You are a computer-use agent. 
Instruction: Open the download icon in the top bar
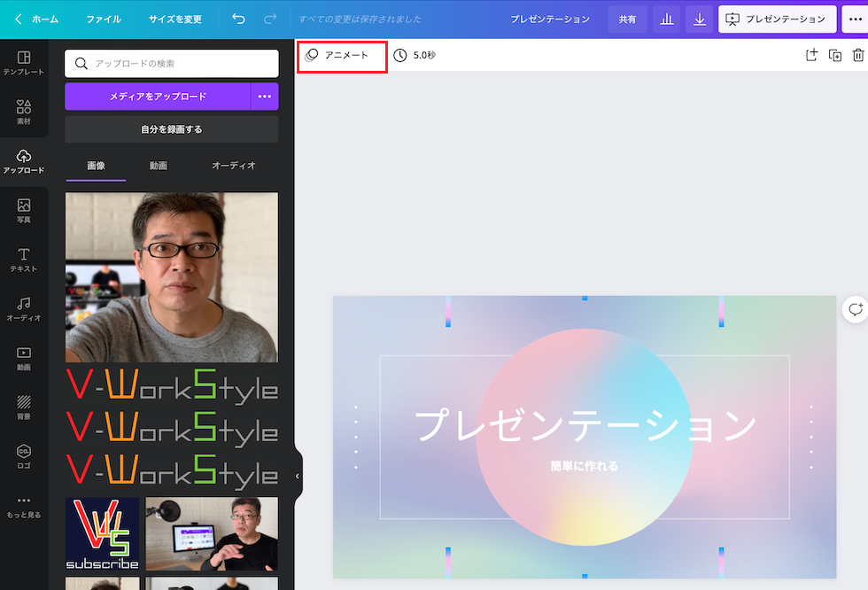click(x=699, y=19)
